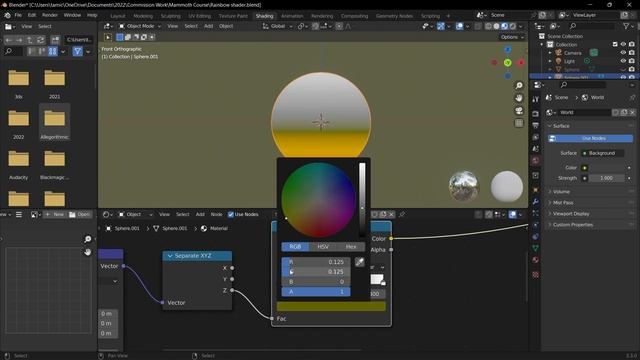Select Hex tab in color picker
This screenshot has width=640, height=360.
[x=351, y=247]
